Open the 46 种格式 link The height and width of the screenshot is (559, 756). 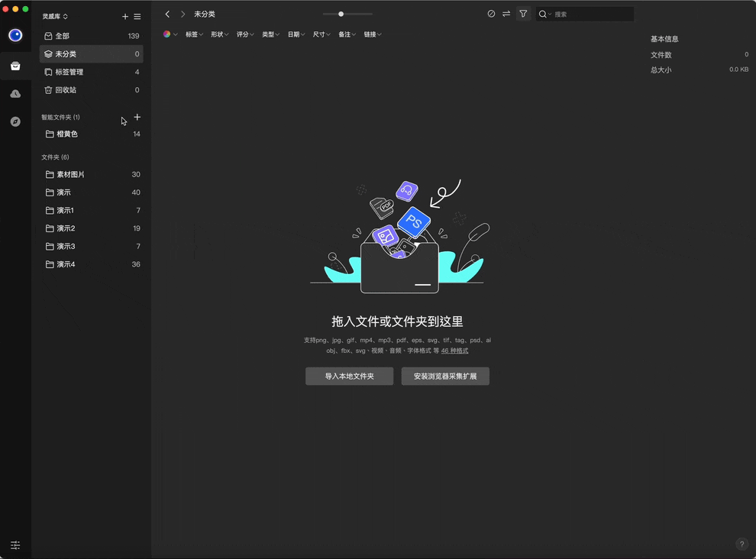454,351
